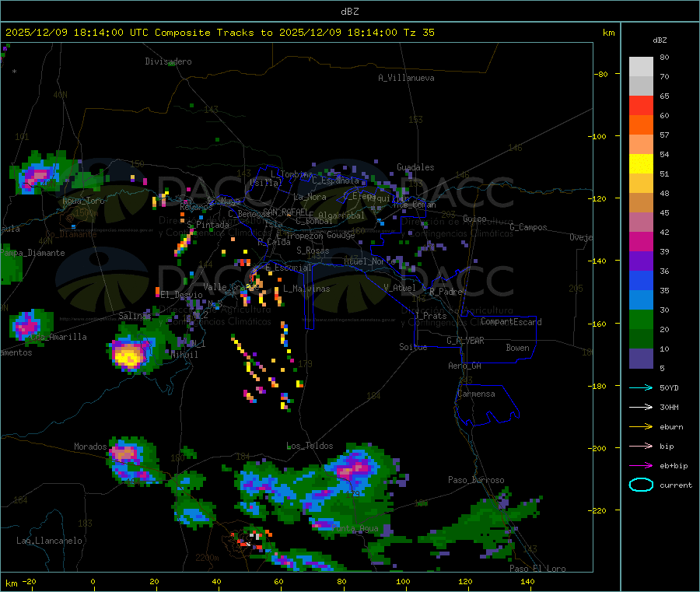Screen dimensions: 700x592
Task: Click the magenta 39-42 dBZ swatch
Action: 641,242
